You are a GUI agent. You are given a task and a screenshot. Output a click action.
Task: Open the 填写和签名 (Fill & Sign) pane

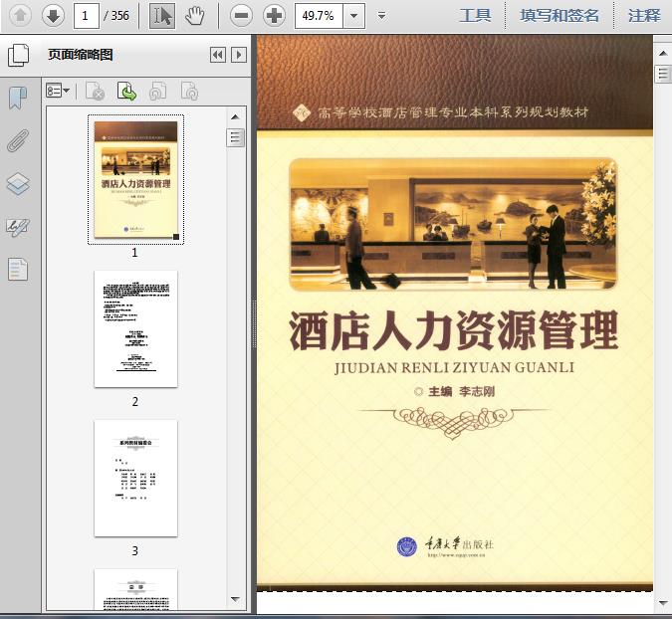pyautogui.click(x=560, y=15)
